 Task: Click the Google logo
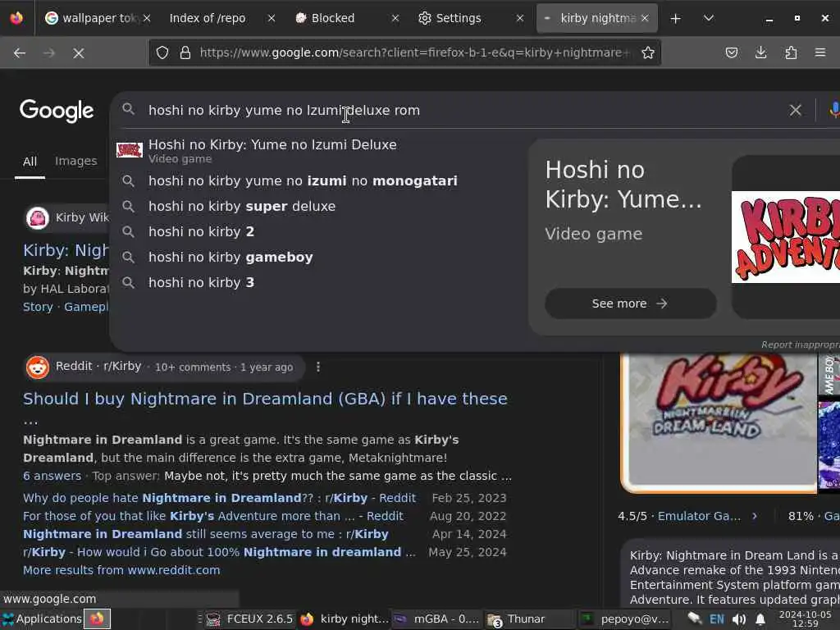click(57, 111)
